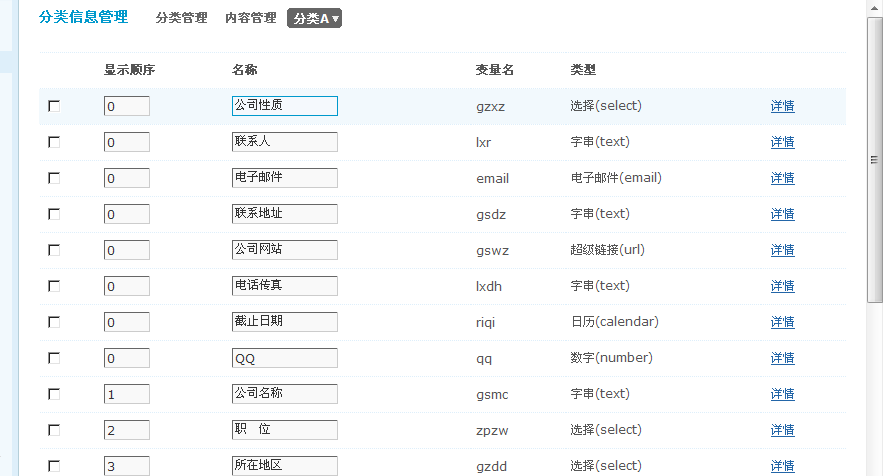Focus the display order box for 职位
The height and width of the screenshot is (476, 883).
click(126, 430)
